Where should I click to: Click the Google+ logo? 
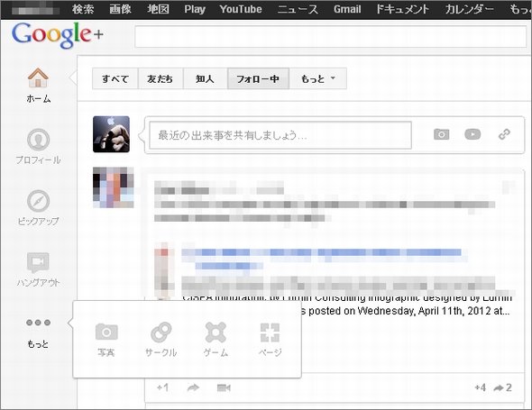point(58,35)
